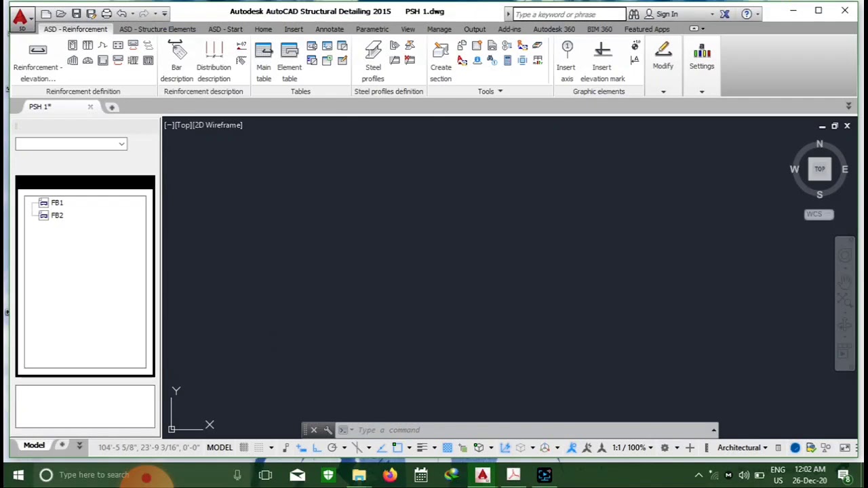This screenshot has width=868, height=488.
Task: Open the Main table tool
Action: pos(263,62)
